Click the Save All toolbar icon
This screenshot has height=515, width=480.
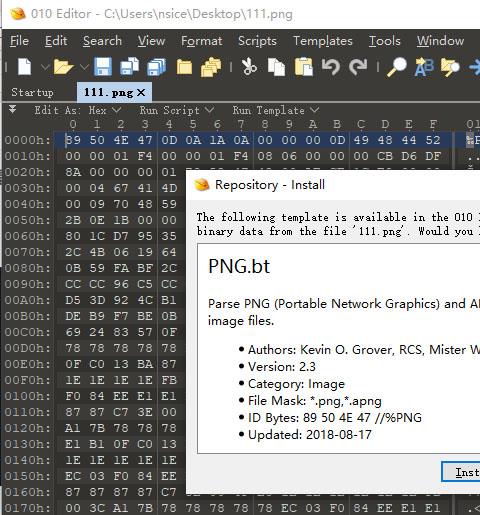tap(157, 67)
